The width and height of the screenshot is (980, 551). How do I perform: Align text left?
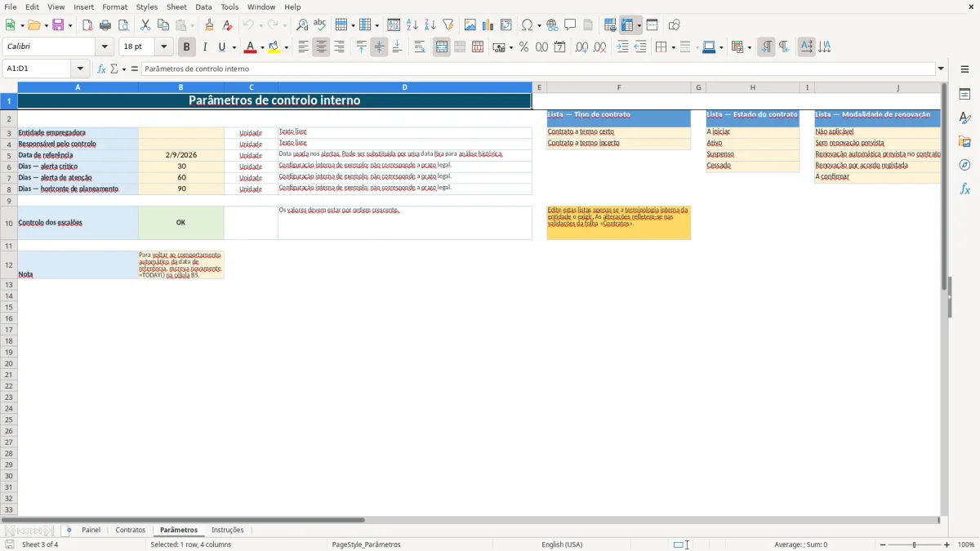304,47
